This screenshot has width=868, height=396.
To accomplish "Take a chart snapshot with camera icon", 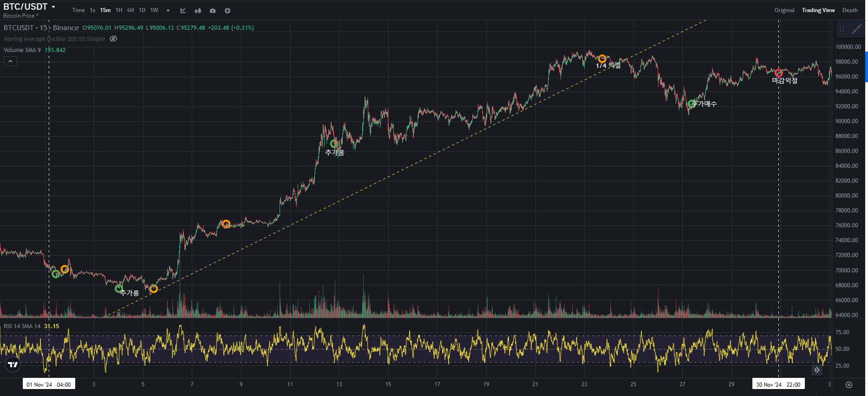I will tap(213, 11).
